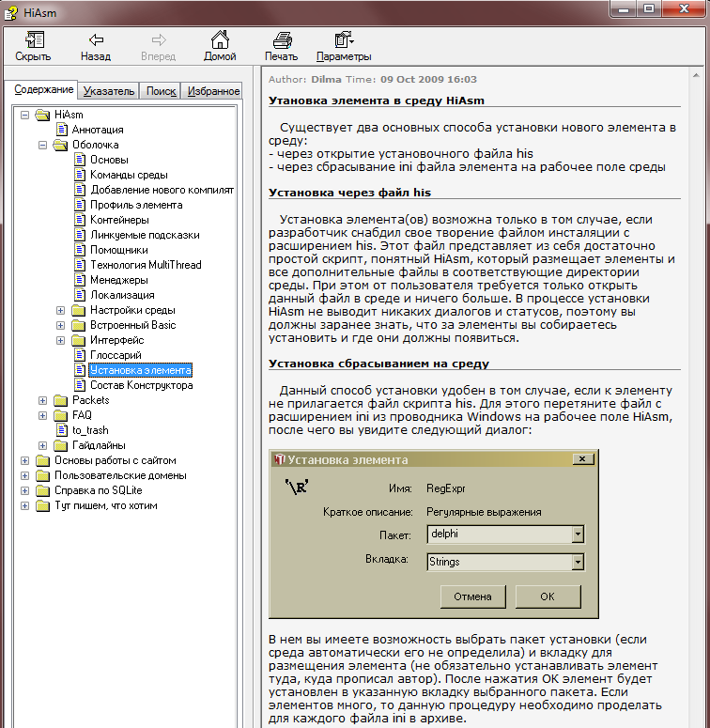
Task: Expand the Настройки среды node
Action: pos(60,310)
